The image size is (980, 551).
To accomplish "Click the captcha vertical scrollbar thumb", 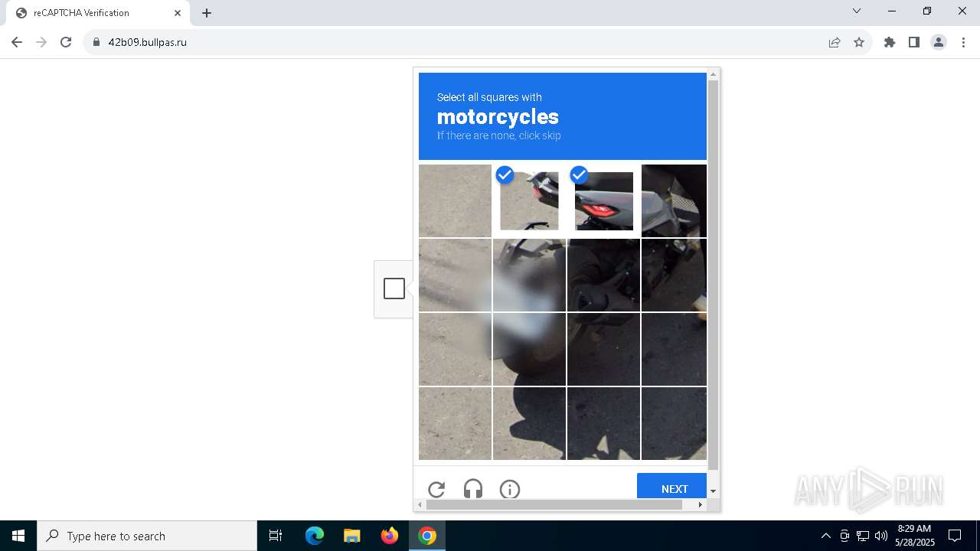I will [x=714, y=275].
